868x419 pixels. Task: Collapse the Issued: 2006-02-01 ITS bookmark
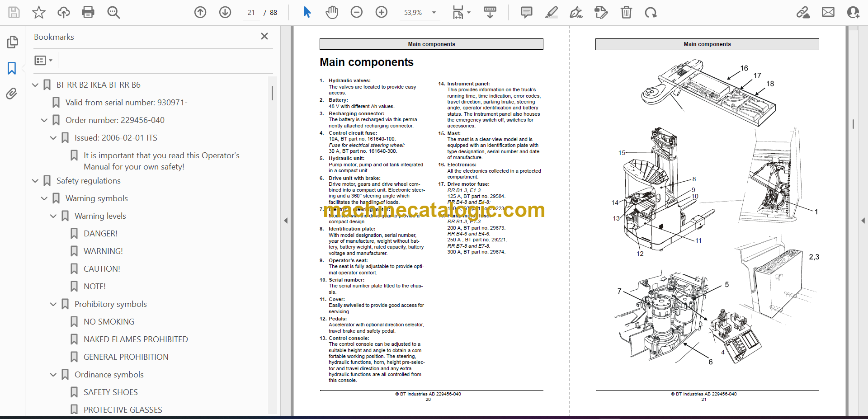click(53, 138)
